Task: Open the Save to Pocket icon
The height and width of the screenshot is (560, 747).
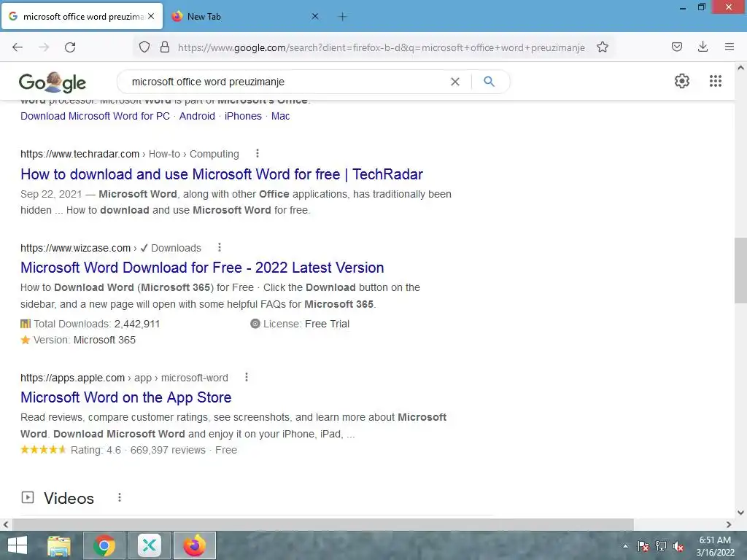Action: pyautogui.click(x=676, y=47)
